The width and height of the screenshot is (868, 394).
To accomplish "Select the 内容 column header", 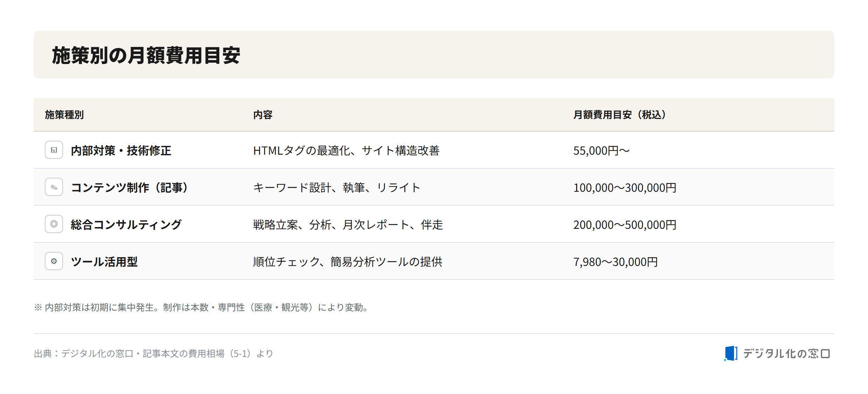I will 263,115.
